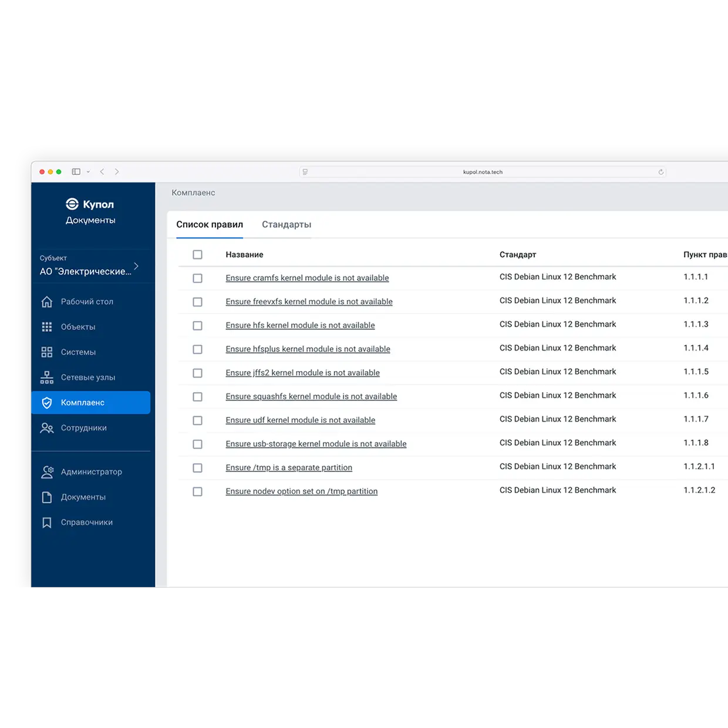This screenshot has width=728, height=728.
Task: Open the Администратор user-gear icon
Action: pos(47,472)
